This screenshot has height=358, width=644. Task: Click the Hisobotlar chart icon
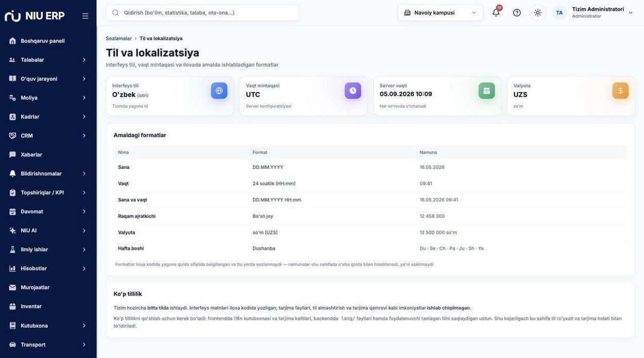pyautogui.click(x=12, y=268)
